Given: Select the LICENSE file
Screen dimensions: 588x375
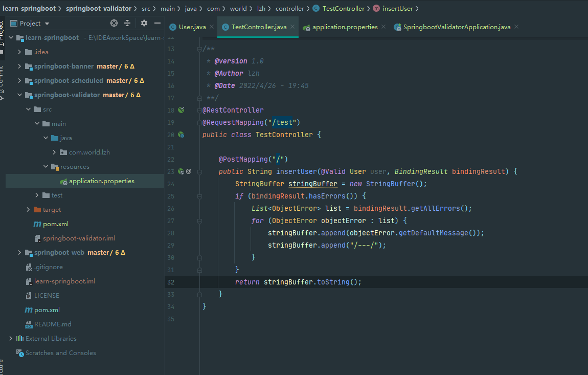Looking at the screenshot, I should pos(47,295).
